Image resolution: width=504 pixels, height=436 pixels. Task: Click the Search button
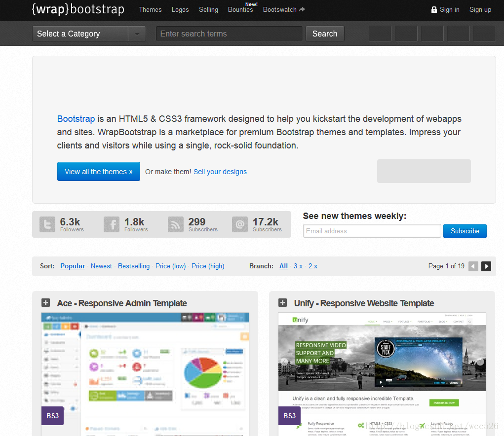[x=325, y=34]
